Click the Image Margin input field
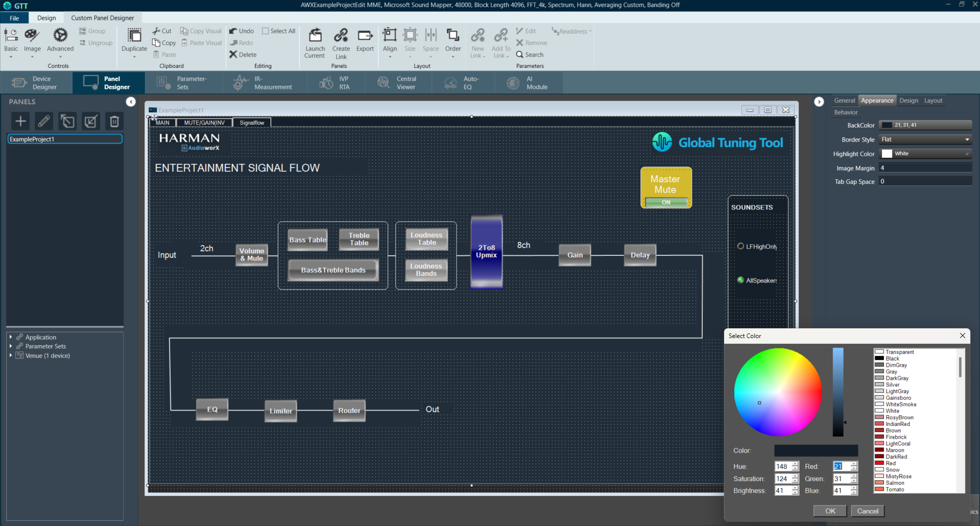 (925, 168)
